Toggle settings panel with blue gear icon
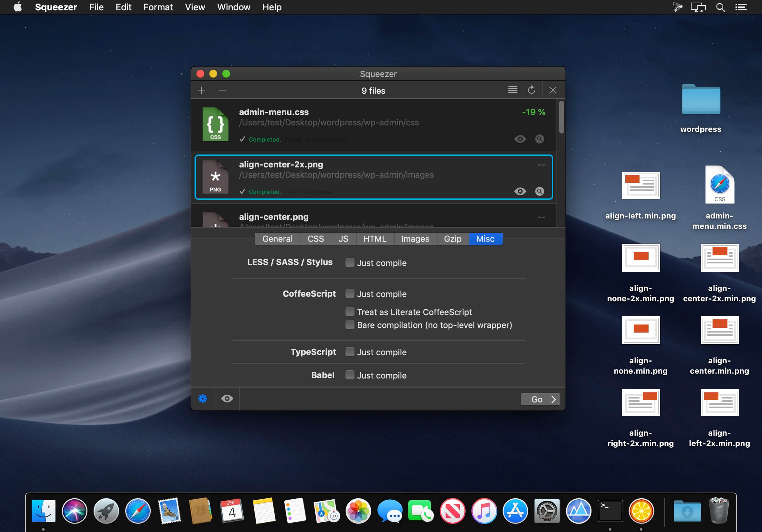The height and width of the screenshot is (532, 762). pos(203,399)
